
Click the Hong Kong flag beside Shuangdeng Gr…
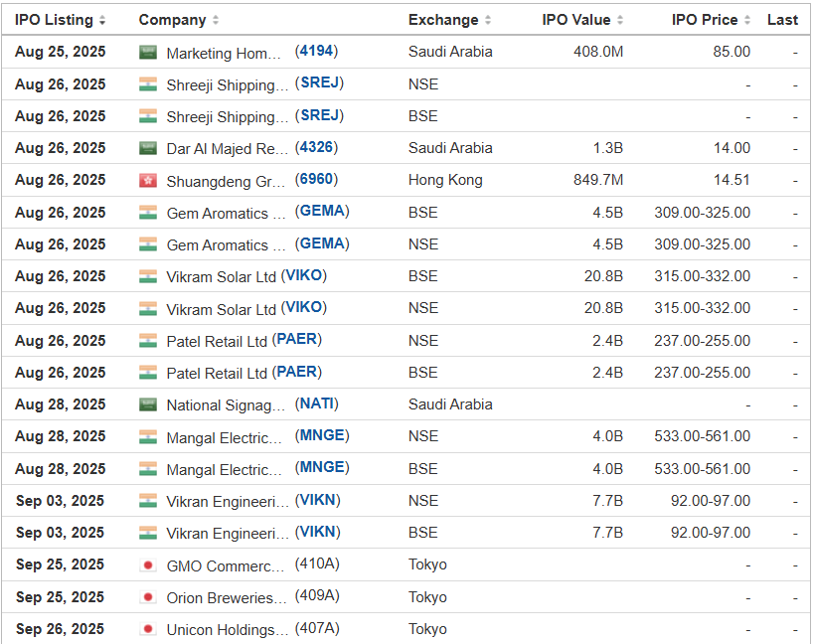point(148,180)
